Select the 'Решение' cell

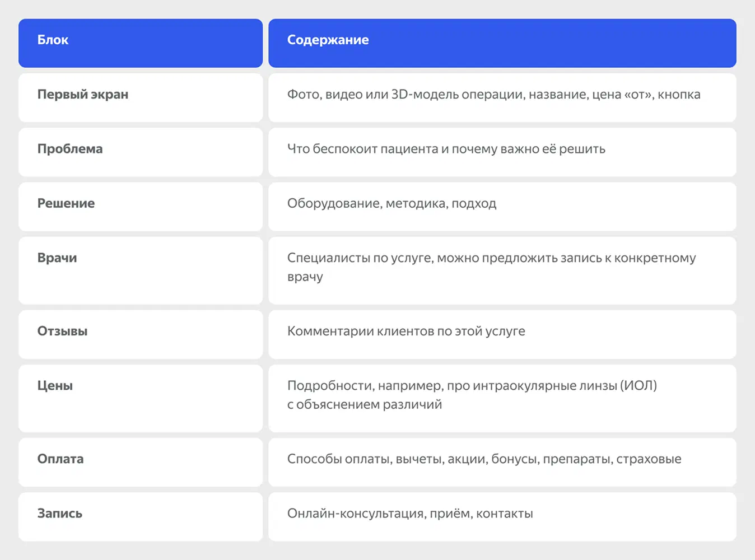[141, 206]
